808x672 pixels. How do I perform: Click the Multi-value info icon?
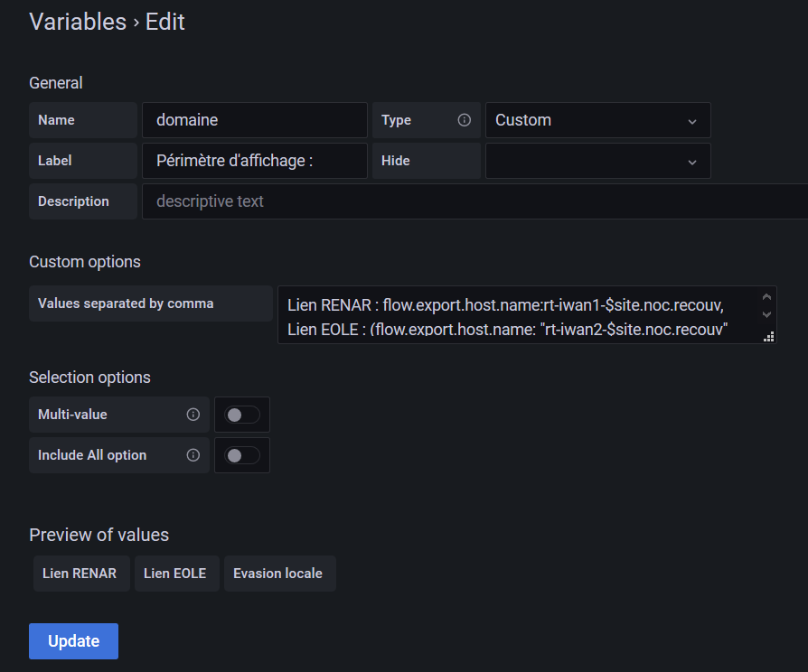tap(193, 415)
